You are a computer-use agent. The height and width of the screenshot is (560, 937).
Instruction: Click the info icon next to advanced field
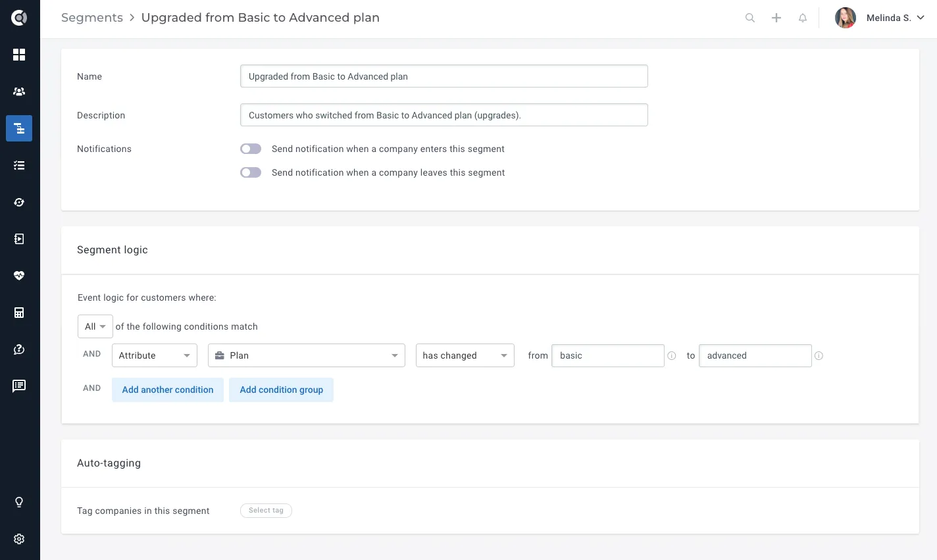tap(819, 355)
